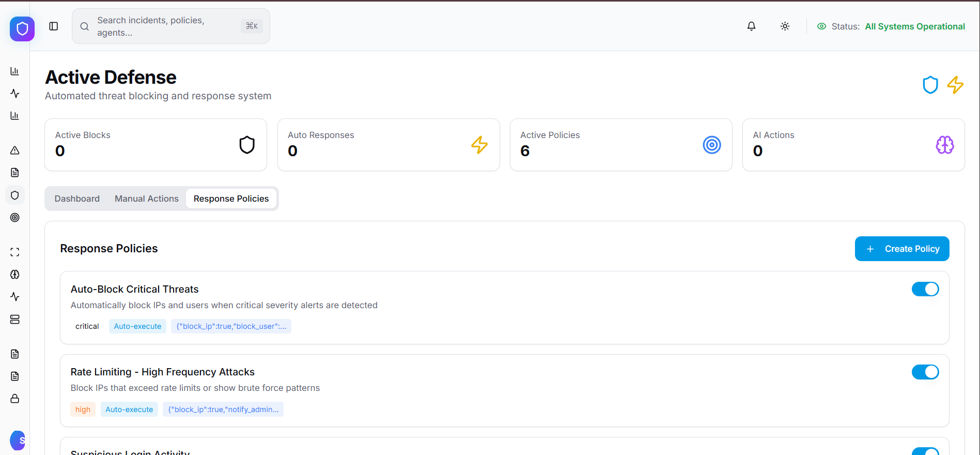
Task: Click 'Automatically block IPs and users' description
Action: coord(224,305)
